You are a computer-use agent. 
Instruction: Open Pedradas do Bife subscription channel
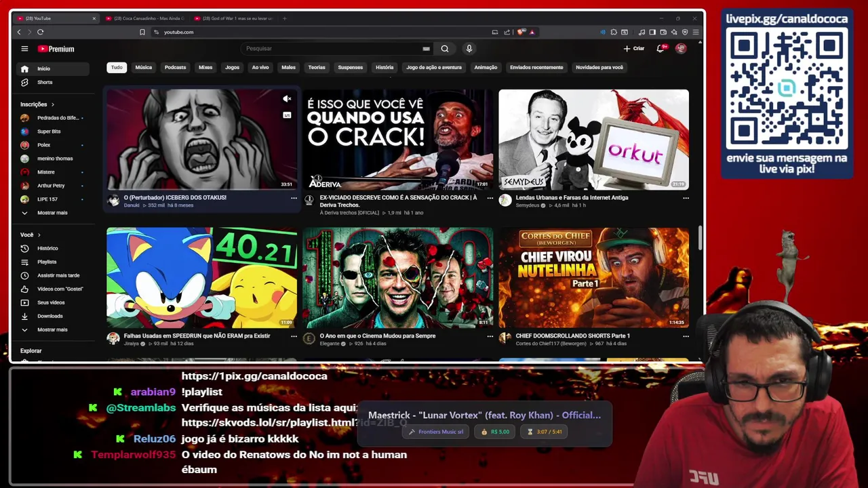coord(53,118)
